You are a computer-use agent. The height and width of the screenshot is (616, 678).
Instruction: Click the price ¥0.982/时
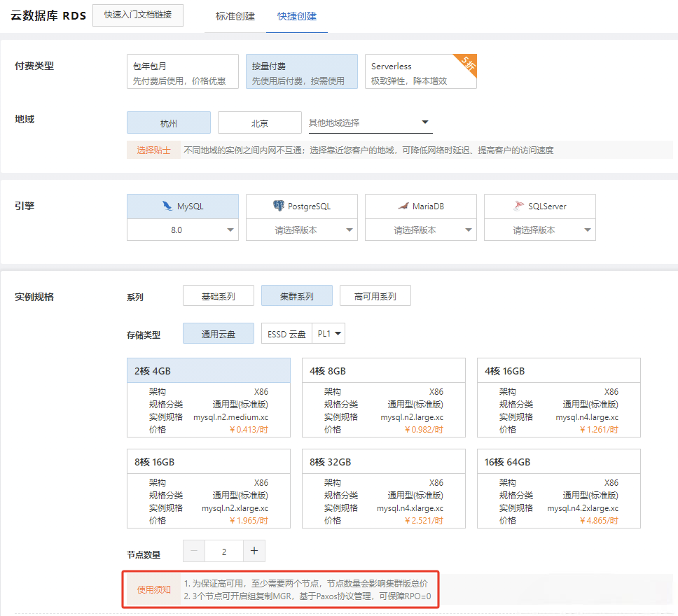pyautogui.click(x=424, y=429)
